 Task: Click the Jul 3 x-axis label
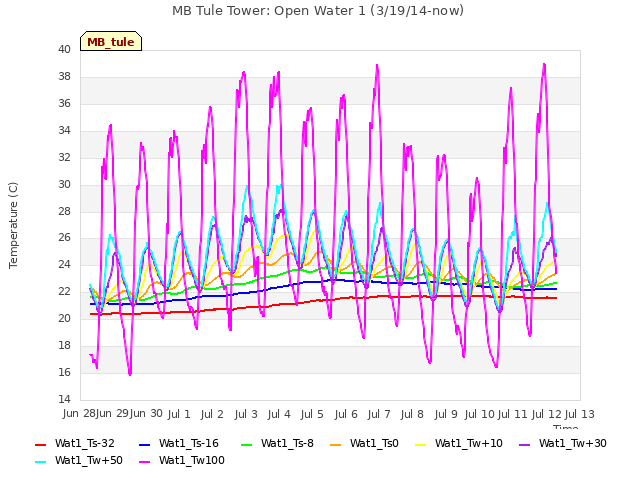point(246,414)
